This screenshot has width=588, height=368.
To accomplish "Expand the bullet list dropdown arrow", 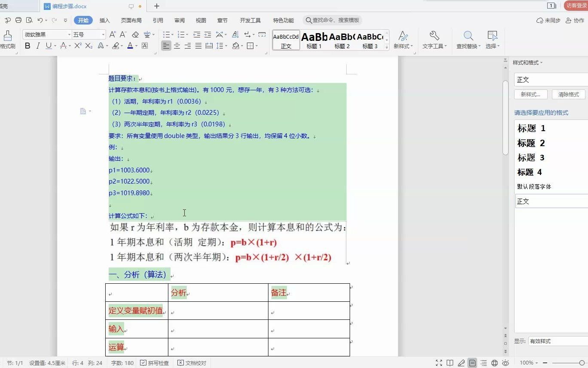I will (x=172, y=34).
